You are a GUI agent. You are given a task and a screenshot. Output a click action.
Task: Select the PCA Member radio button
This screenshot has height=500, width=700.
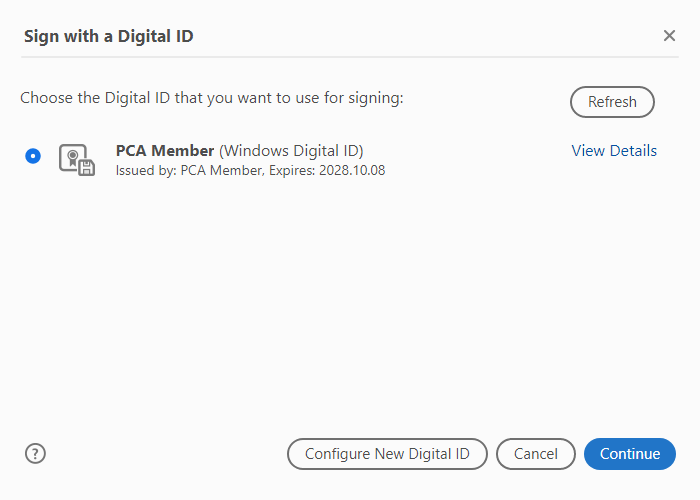pos(34,156)
